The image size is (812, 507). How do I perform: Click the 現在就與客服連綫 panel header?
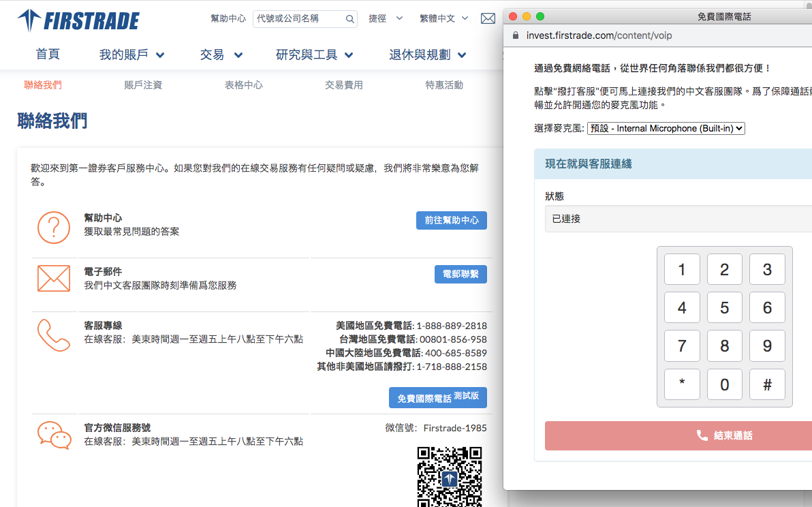[673, 164]
